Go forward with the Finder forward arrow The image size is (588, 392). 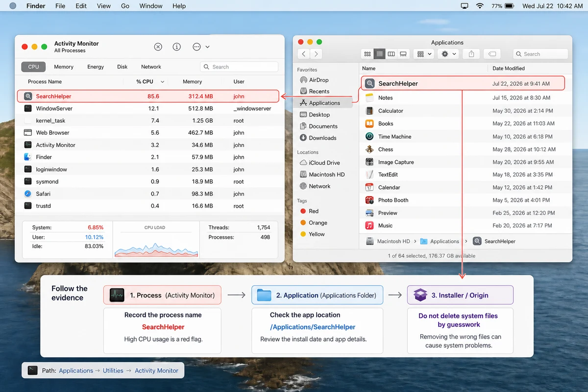point(317,54)
